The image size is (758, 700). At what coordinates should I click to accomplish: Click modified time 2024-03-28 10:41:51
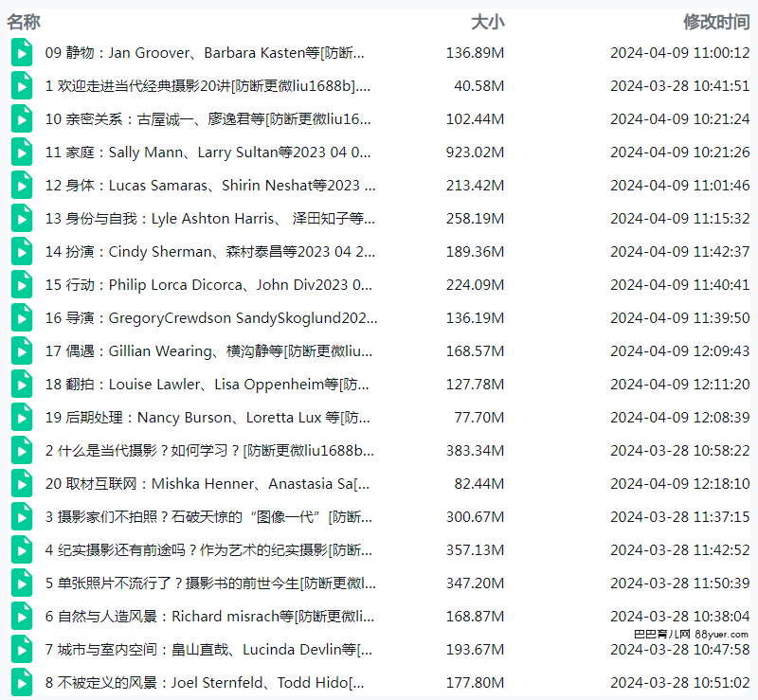pos(680,86)
